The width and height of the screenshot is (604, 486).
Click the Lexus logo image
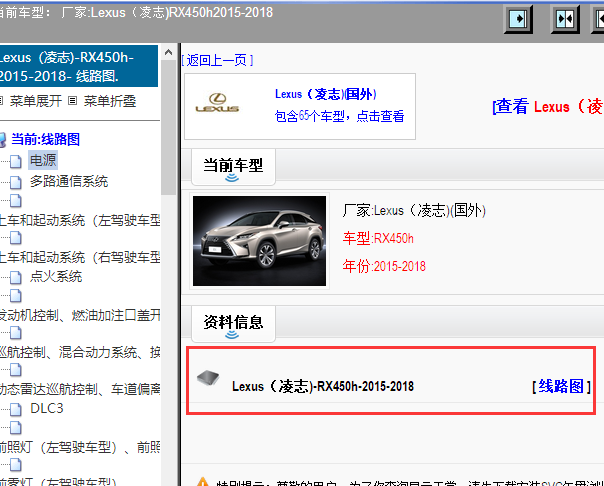217,102
